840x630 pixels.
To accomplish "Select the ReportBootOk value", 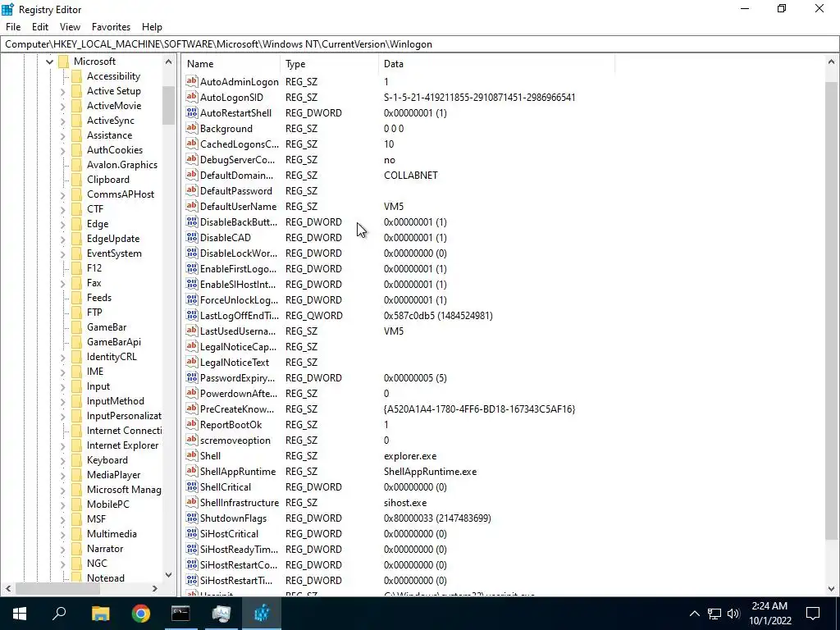I will pyautogui.click(x=231, y=424).
